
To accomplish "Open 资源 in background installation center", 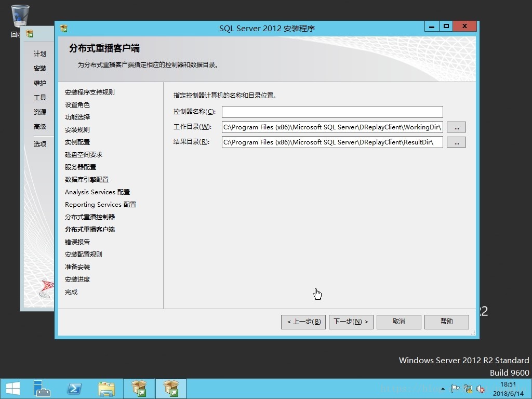I will coord(39,112).
